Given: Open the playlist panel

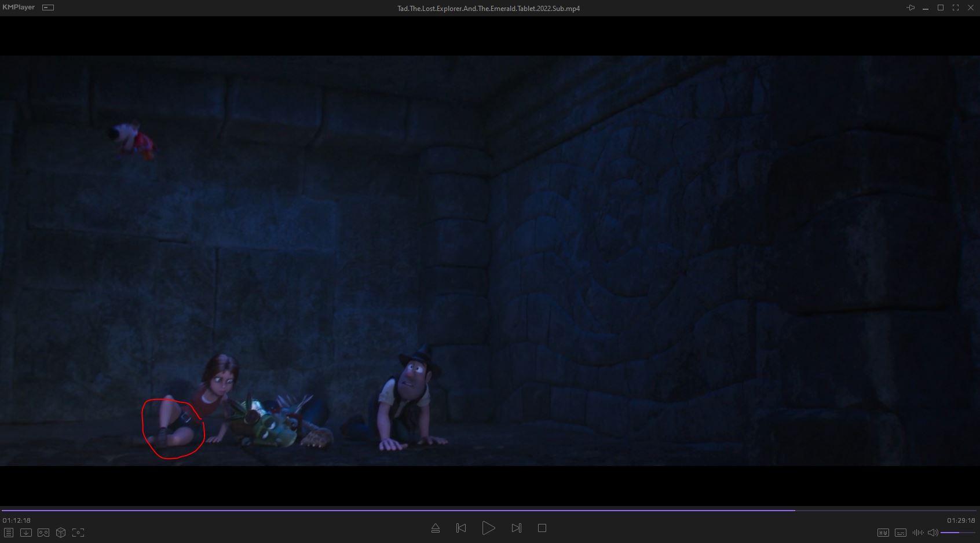Looking at the screenshot, I should (x=9, y=533).
